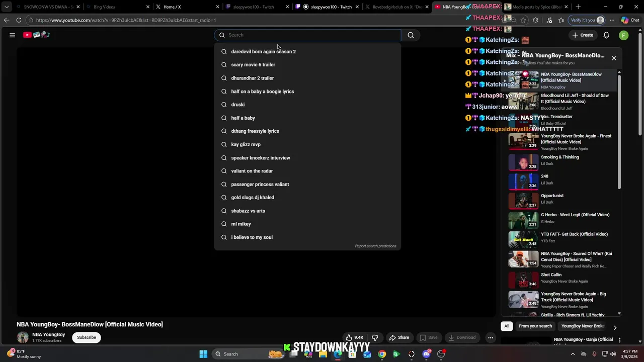Open browser settings ellipsis menu
The width and height of the screenshot is (644, 362).
612,20
